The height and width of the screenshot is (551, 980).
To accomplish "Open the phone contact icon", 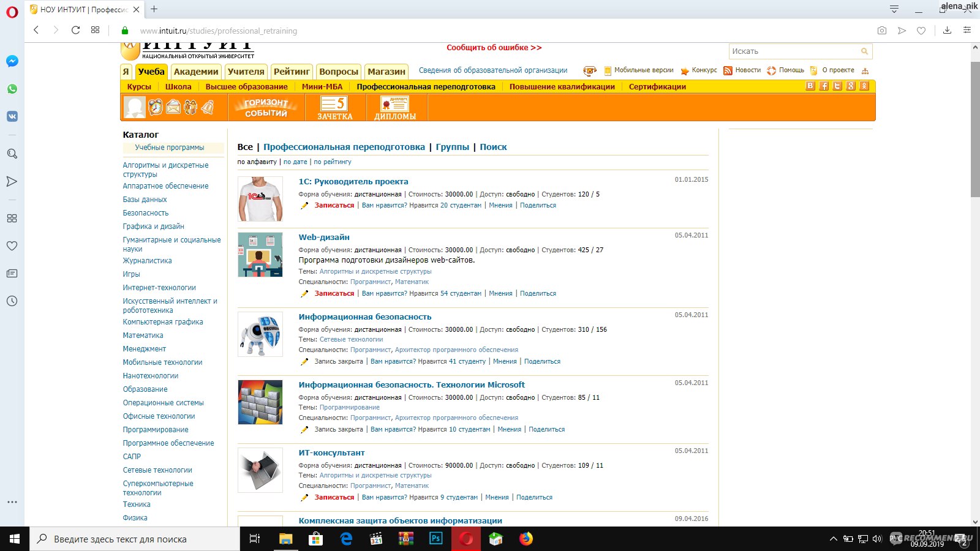I will (590, 71).
